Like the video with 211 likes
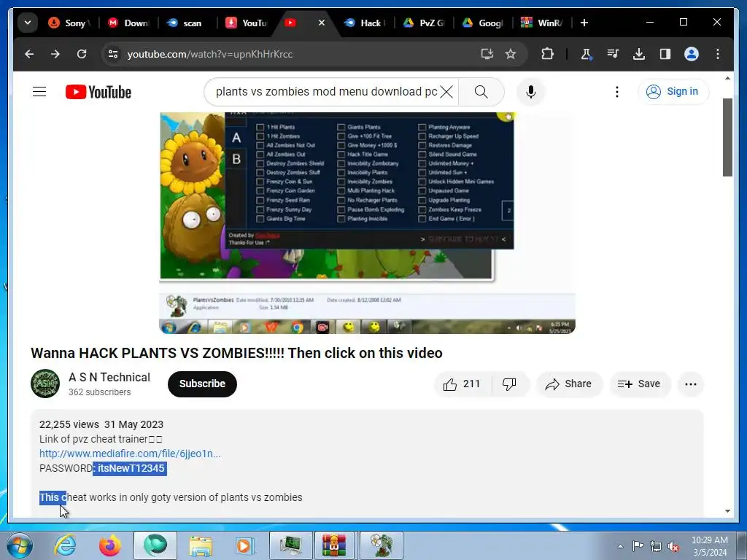 (462, 384)
